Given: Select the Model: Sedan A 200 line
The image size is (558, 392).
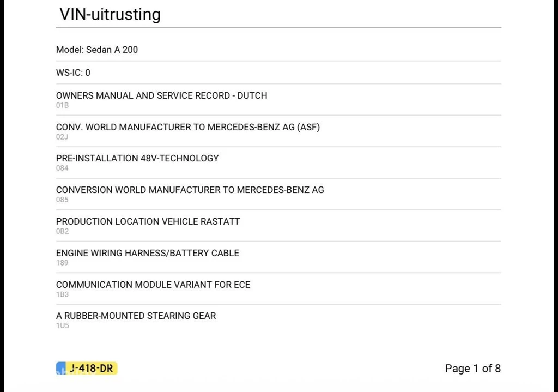Looking at the screenshot, I should click(x=97, y=50).
